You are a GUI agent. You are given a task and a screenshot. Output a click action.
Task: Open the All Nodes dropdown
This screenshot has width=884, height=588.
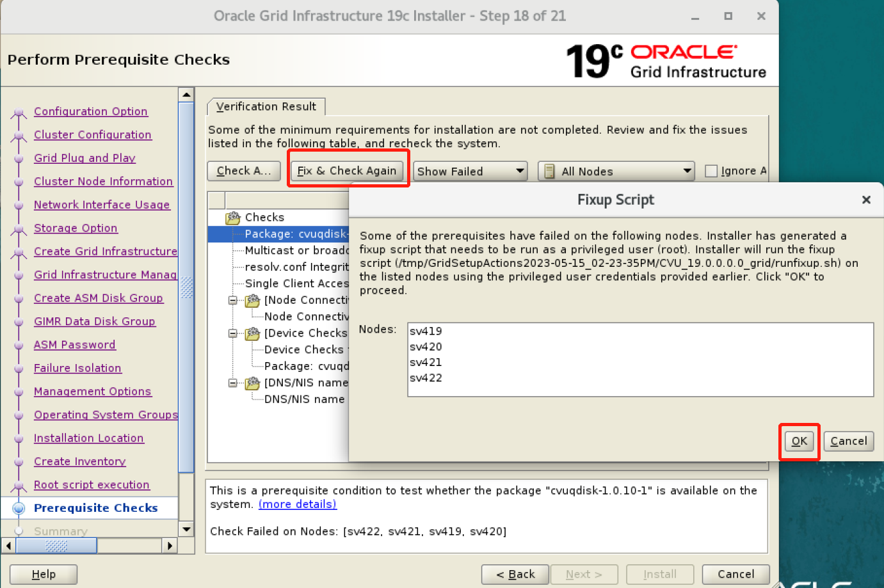click(616, 171)
